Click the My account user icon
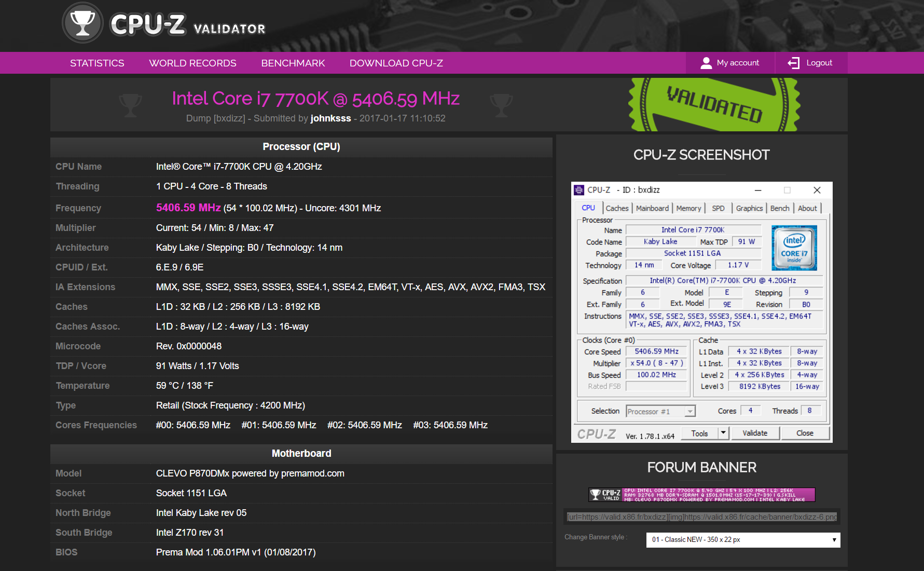924x571 pixels. pyautogui.click(x=706, y=63)
